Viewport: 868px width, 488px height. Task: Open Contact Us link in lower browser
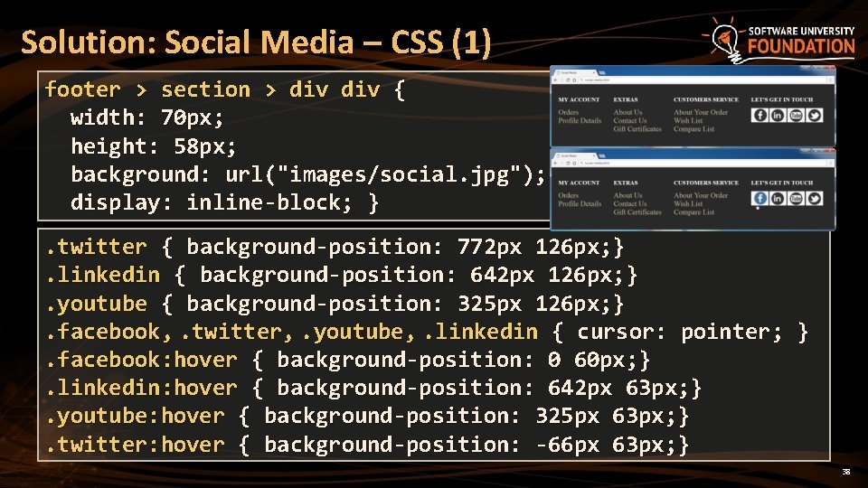[x=630, y=203]
